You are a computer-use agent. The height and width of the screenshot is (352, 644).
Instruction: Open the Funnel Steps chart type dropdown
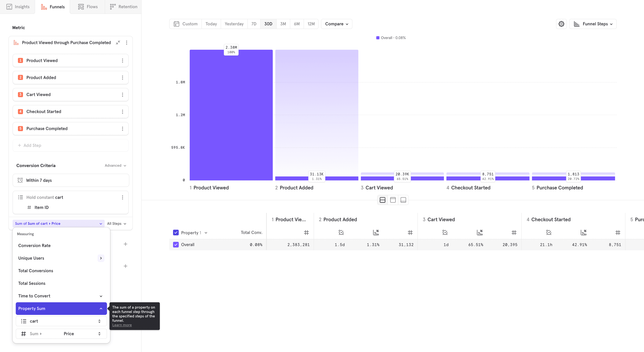point(593,24)
